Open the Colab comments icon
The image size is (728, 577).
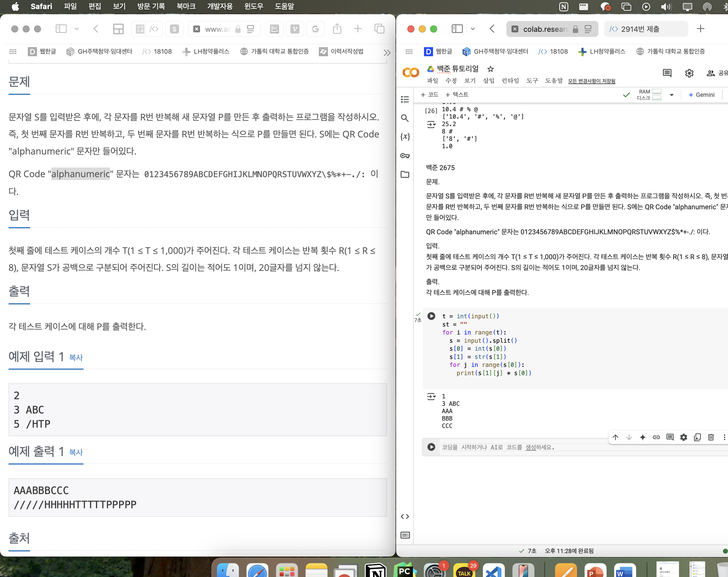click(667, 73)
